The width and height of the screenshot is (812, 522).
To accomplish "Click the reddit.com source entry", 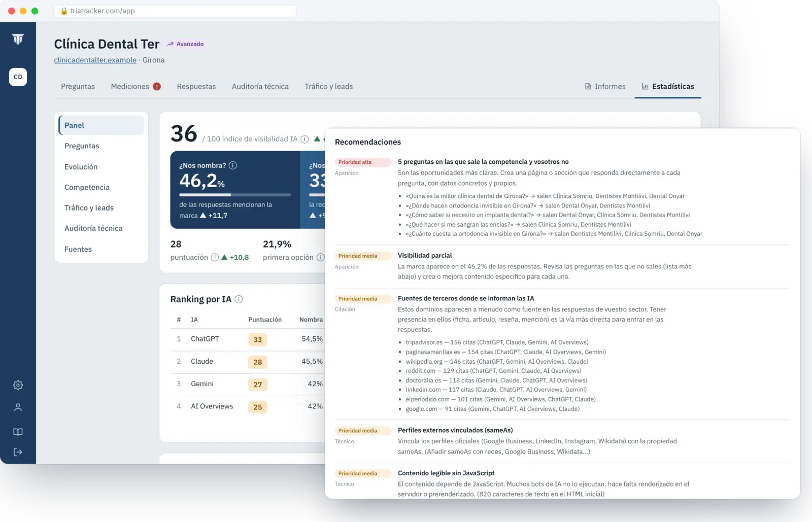I will tap(493, 371).
